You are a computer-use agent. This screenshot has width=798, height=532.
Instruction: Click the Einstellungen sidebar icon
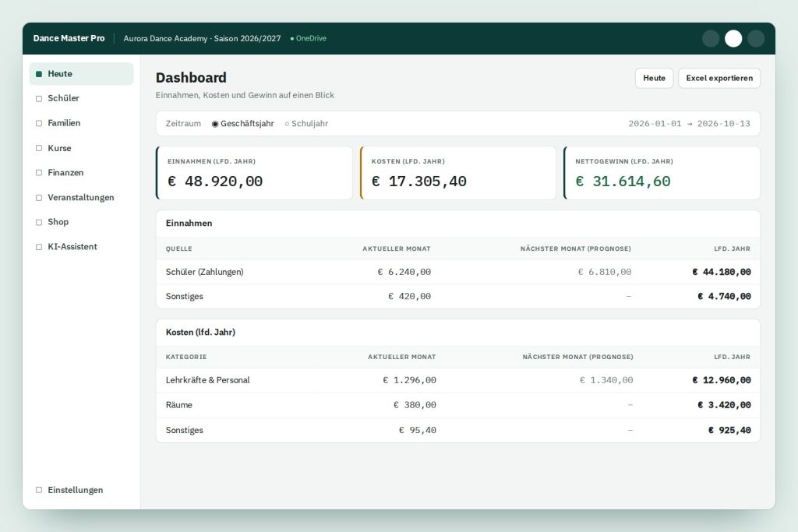point(39,490)
